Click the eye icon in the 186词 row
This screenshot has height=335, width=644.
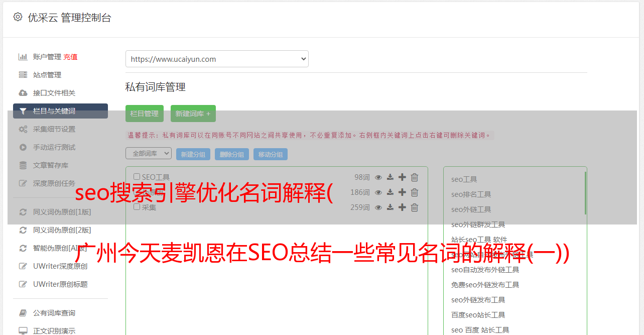click(x=378, y=192)
